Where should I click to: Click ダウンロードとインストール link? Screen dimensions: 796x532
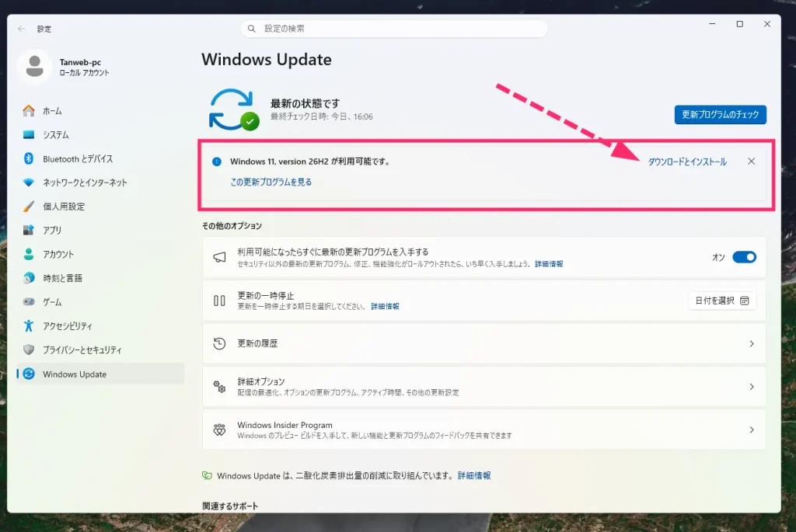pos(687,162)
